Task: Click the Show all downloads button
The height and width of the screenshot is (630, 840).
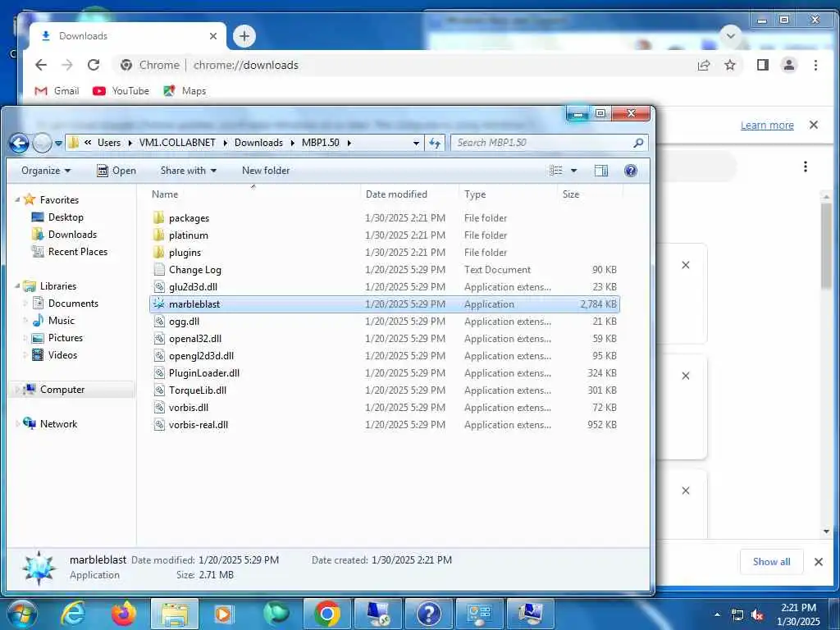Action: coord(771,562)
